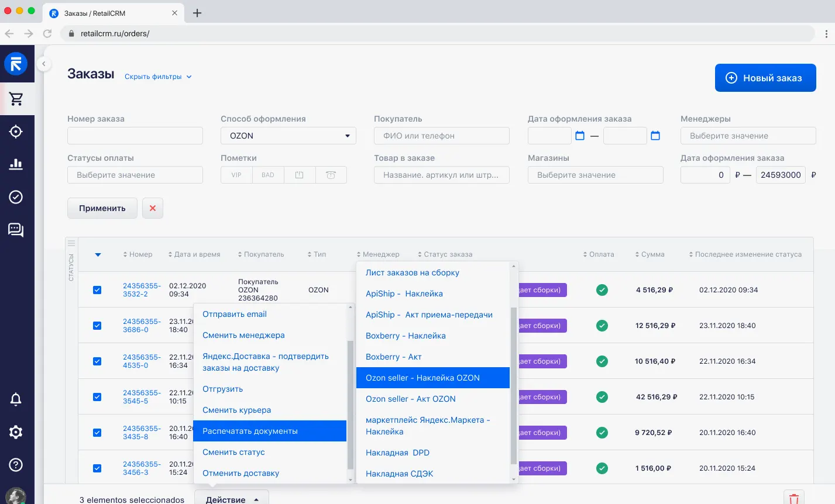Screen dimensions: 835x504
Task: Toggle the VIP mark filter
Action: click(x=236, y=175)
